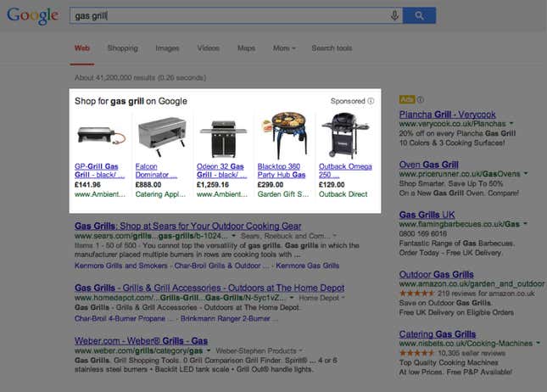Click price £141.96

pos(87,185)
